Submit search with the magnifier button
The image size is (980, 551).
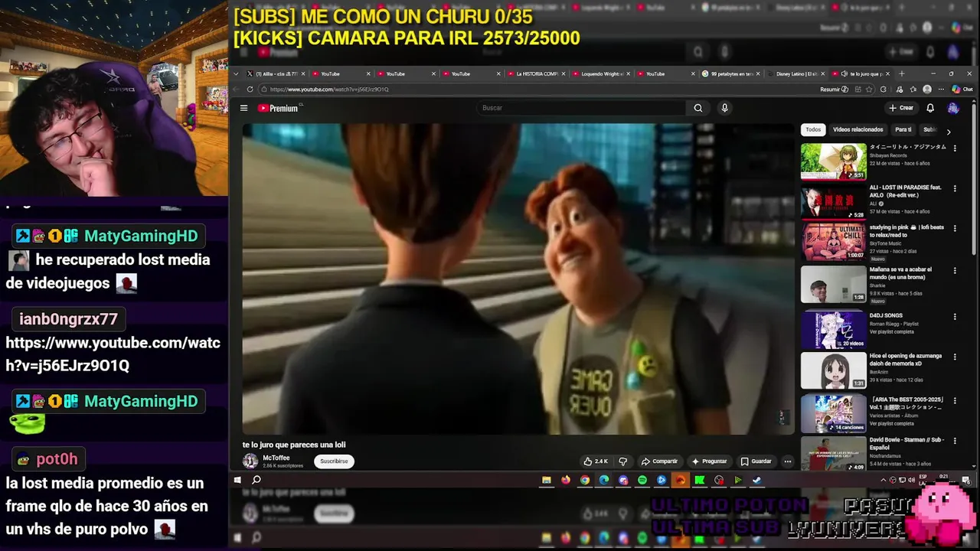click(x=698, y=108)
